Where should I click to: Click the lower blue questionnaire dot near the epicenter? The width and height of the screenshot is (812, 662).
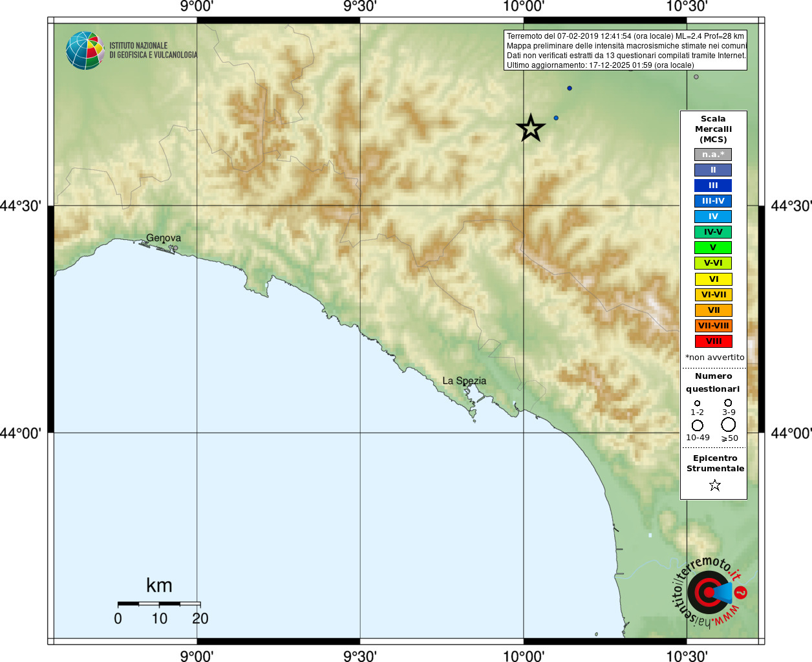click(x=556, y=118)
